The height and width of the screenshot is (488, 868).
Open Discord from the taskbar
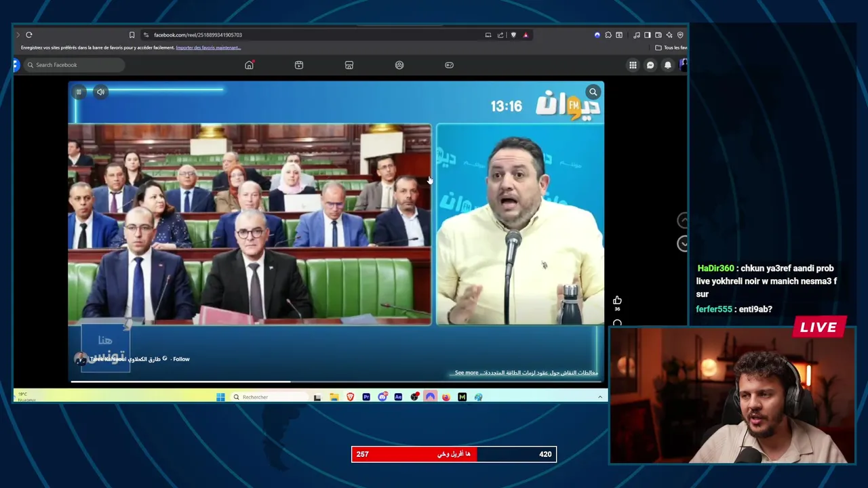[382, 397]
